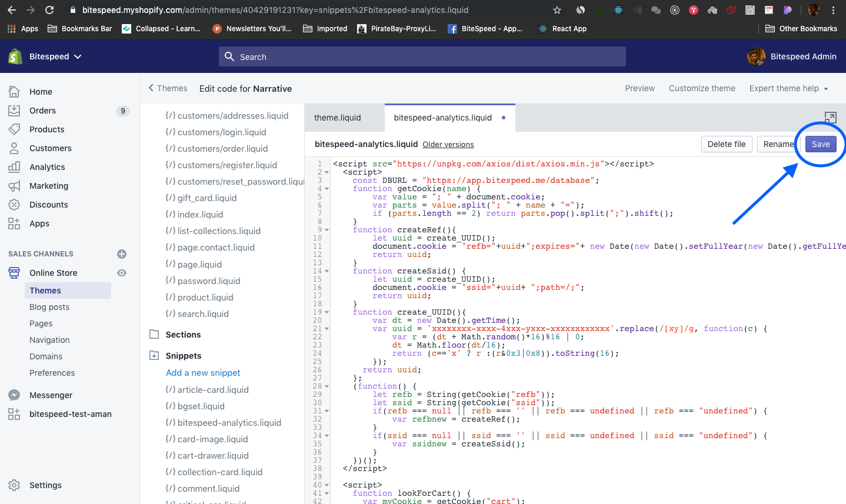Open page.contact.liquid template
The image size is (846, 504).
216,248
